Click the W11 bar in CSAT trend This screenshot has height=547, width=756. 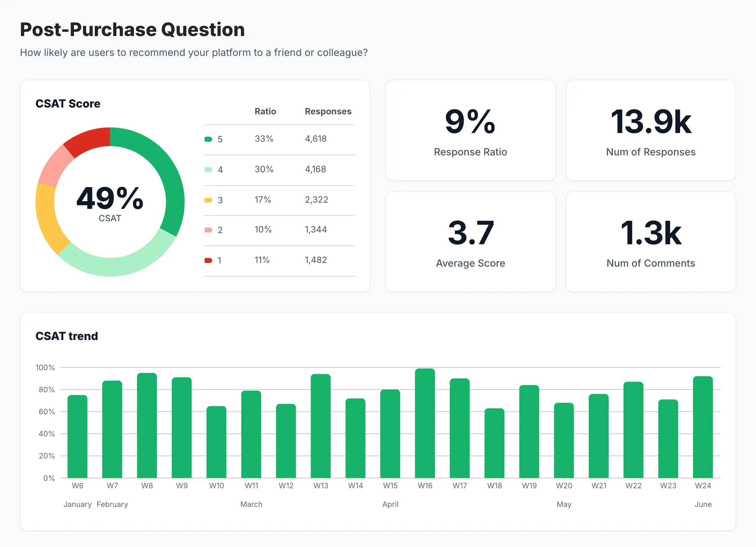coord(251,434)
